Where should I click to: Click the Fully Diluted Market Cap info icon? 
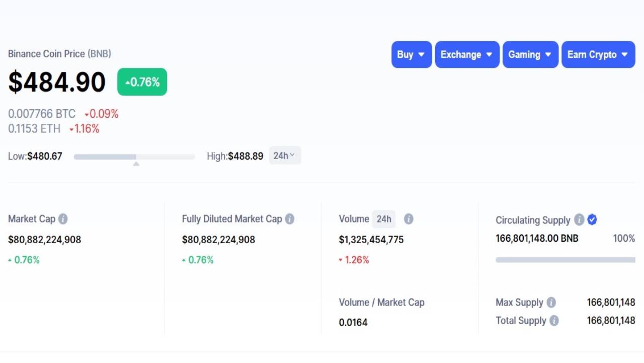click(x=290, y=219)
